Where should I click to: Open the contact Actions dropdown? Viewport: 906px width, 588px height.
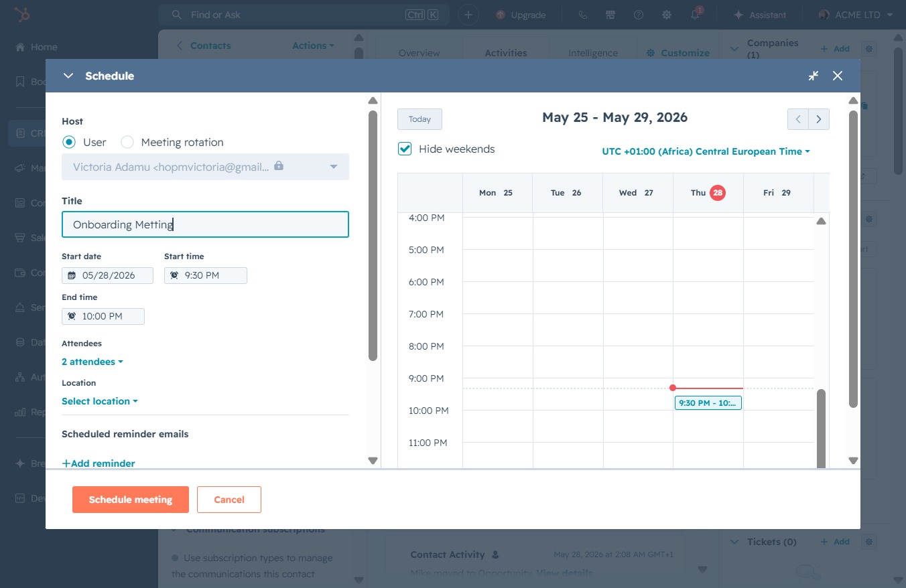point(313,46)
